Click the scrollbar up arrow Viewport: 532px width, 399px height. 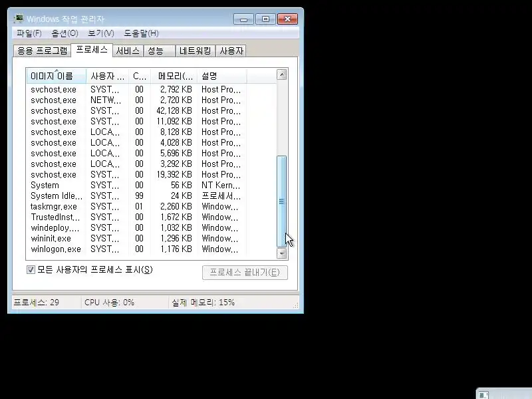[281, 74]
